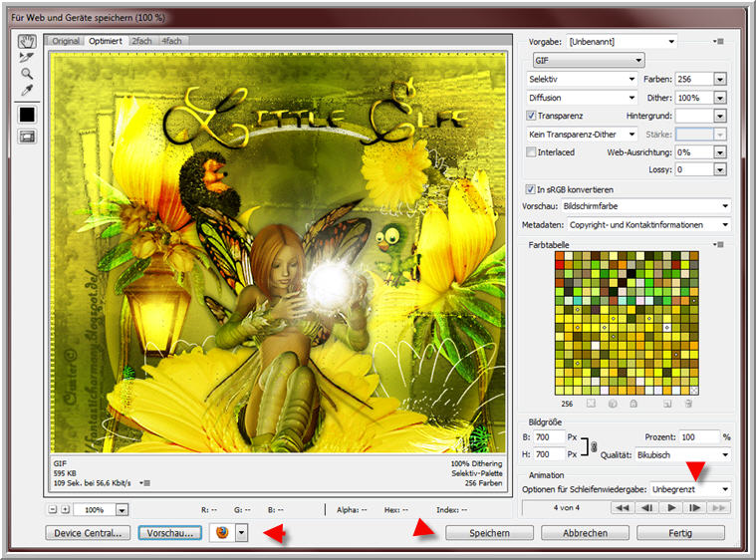
Task: Open the optimize flyout menu beside Vorgabe
Action: [718, 42]
